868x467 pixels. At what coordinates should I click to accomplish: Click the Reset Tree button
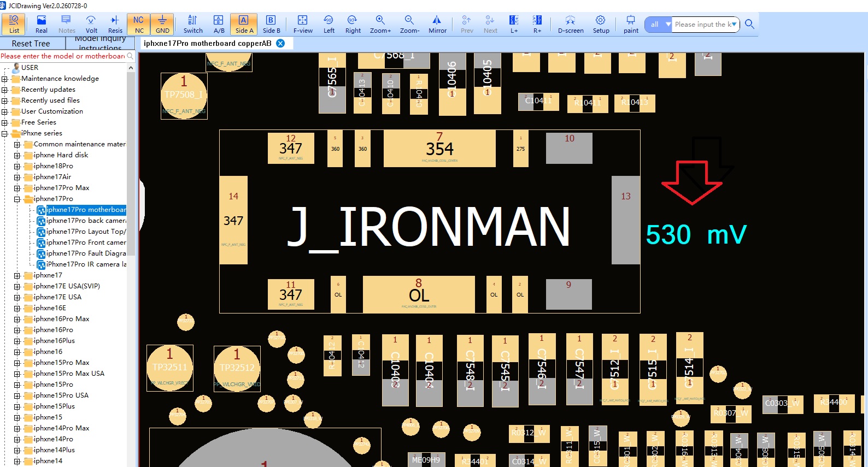click(x=31, y=44)
